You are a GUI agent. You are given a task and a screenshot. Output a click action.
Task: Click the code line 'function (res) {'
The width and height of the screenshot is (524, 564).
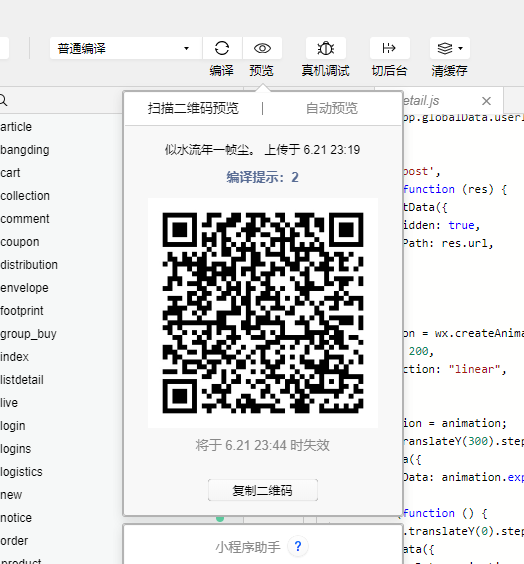click(455, 189)
